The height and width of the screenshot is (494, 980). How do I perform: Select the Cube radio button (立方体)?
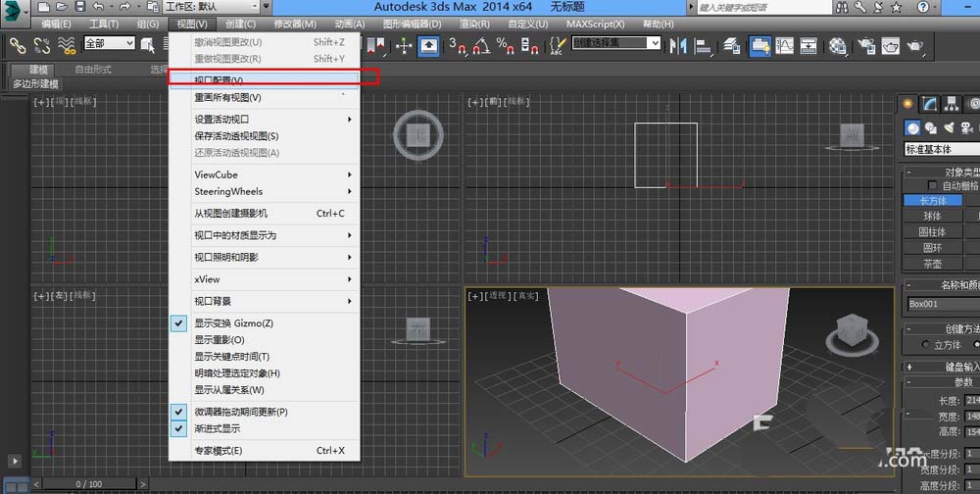926,345
